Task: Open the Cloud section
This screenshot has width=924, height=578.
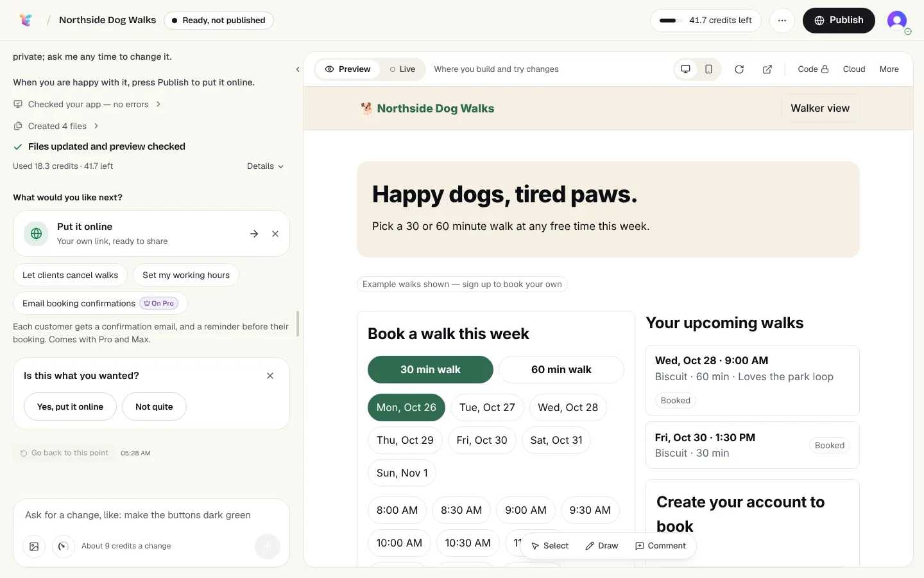Action: tap(854, 69)
